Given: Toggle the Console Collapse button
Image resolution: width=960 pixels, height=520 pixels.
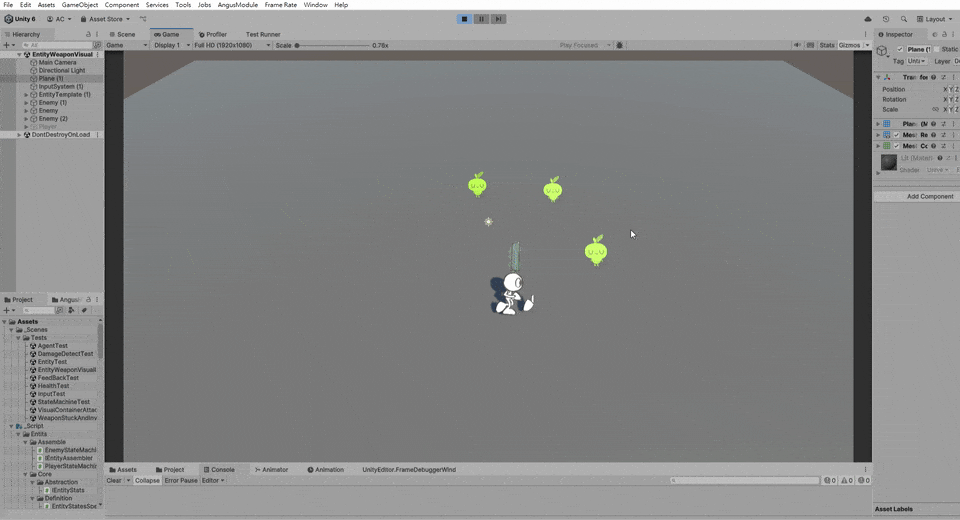Looking at the screenshot, I should coord(147,481).
